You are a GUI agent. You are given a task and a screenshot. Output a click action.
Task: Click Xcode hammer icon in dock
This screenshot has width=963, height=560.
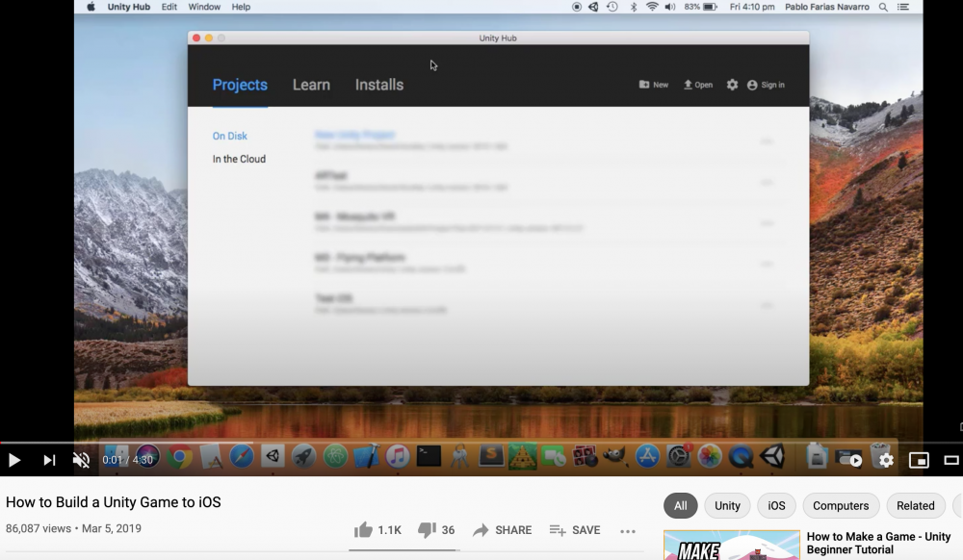click(367, 457)
